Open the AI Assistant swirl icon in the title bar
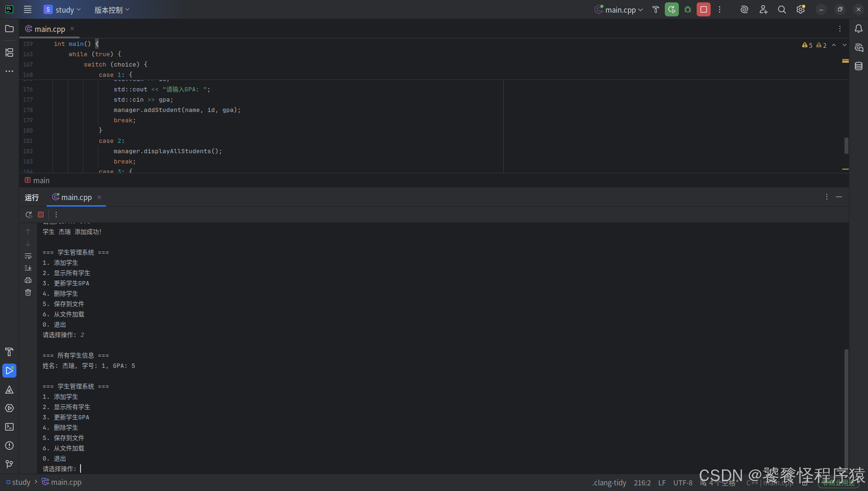Screen dimensions: 868x491 (x=744, y=9)
